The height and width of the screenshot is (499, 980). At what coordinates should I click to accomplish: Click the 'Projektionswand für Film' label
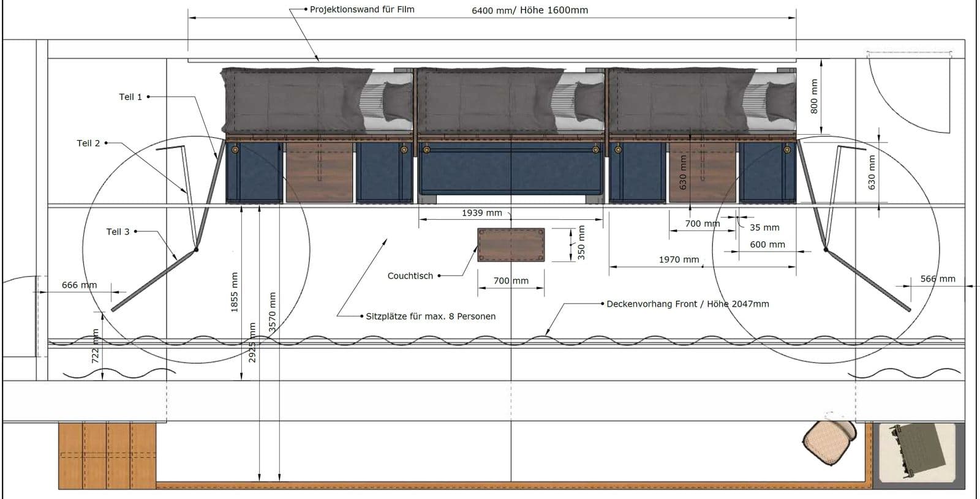click(362, 9)
